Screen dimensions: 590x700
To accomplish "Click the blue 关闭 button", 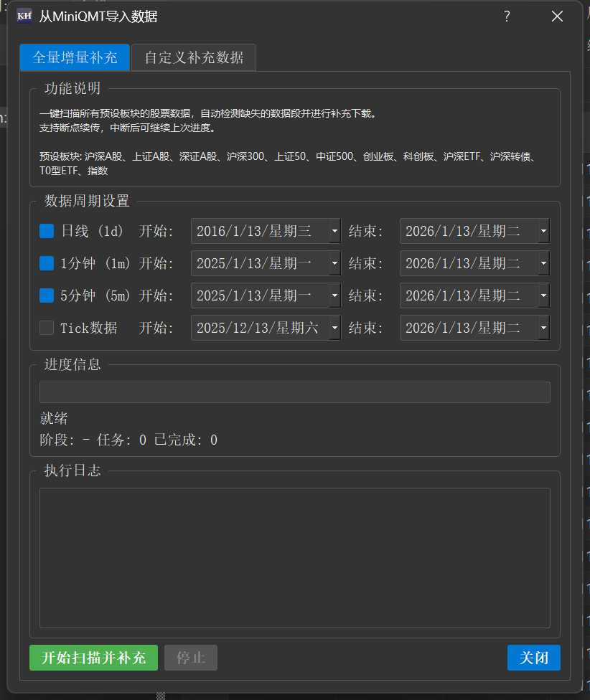I will (x=533, y=658).
